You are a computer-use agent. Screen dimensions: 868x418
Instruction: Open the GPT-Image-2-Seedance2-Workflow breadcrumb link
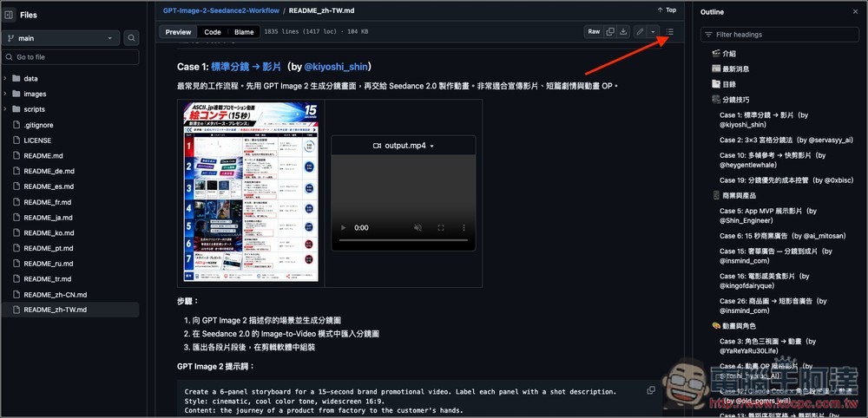[x=220, y=10]
